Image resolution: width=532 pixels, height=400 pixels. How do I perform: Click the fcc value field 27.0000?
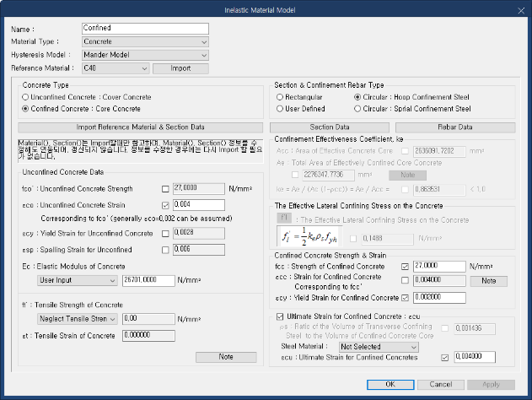point(439,267)
